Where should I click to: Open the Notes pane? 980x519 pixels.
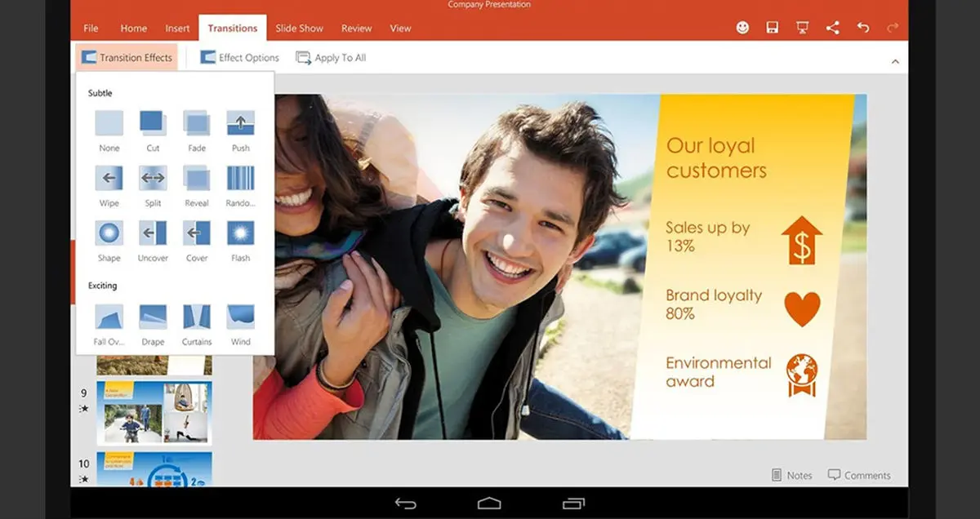coord(791,475)
